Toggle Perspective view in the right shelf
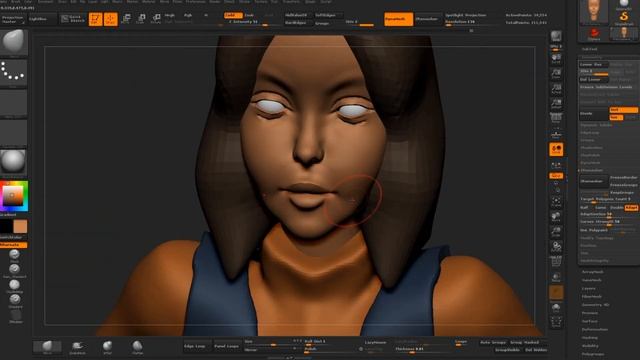 (556, 118)
